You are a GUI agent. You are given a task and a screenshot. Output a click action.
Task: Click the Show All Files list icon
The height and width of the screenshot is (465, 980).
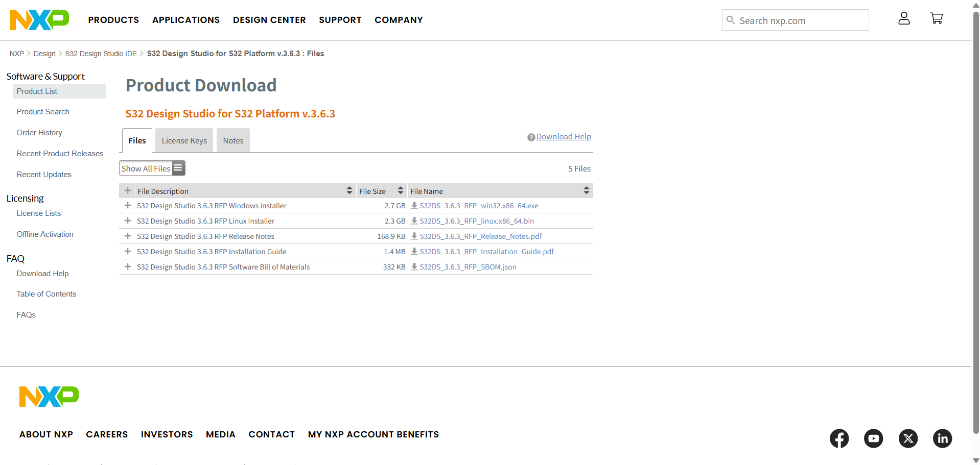pos(178,168)
